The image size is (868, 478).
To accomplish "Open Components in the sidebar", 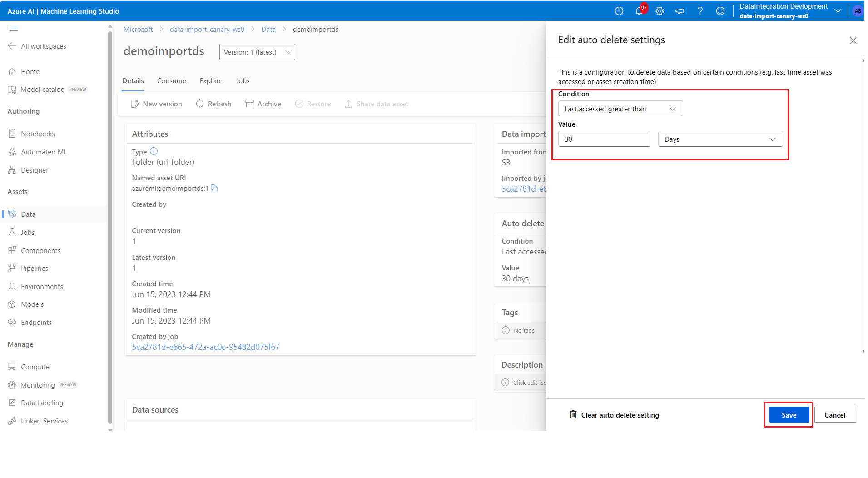I will (34, 251).
